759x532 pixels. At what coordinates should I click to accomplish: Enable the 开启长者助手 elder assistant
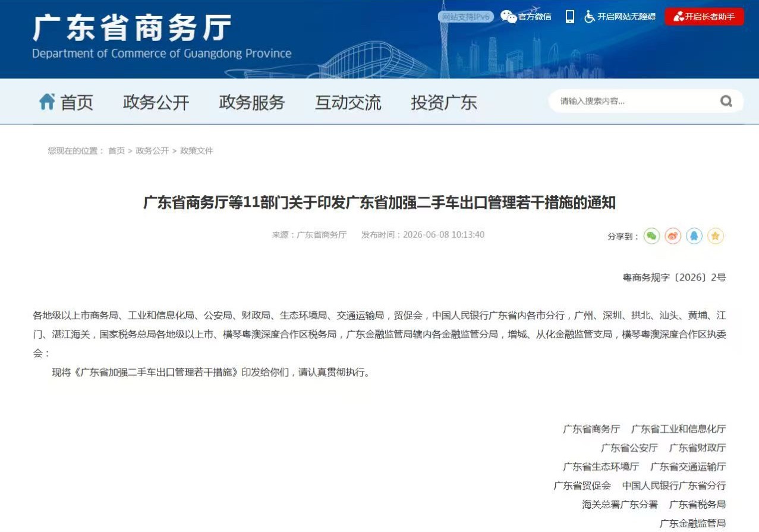(x=704, y=17)
